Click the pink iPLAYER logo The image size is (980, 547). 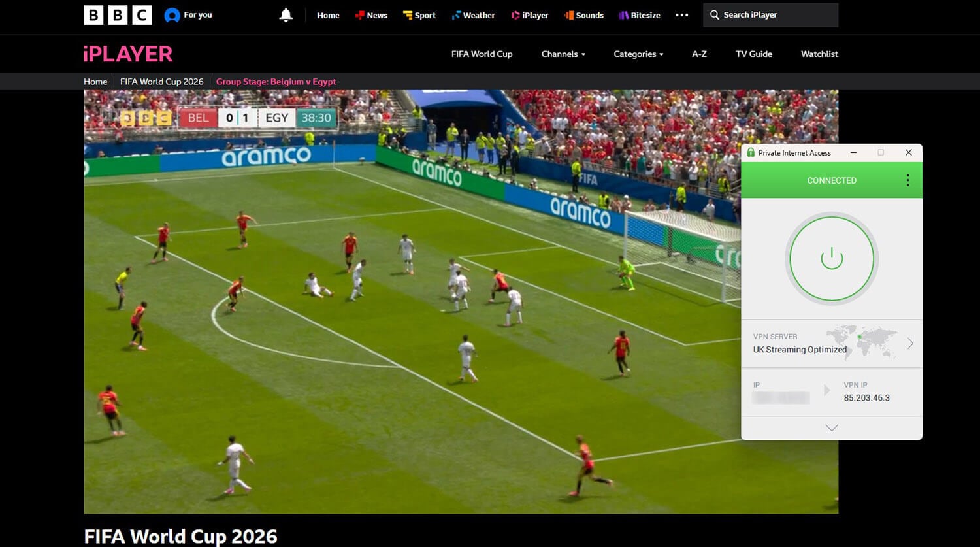(128, 54)
